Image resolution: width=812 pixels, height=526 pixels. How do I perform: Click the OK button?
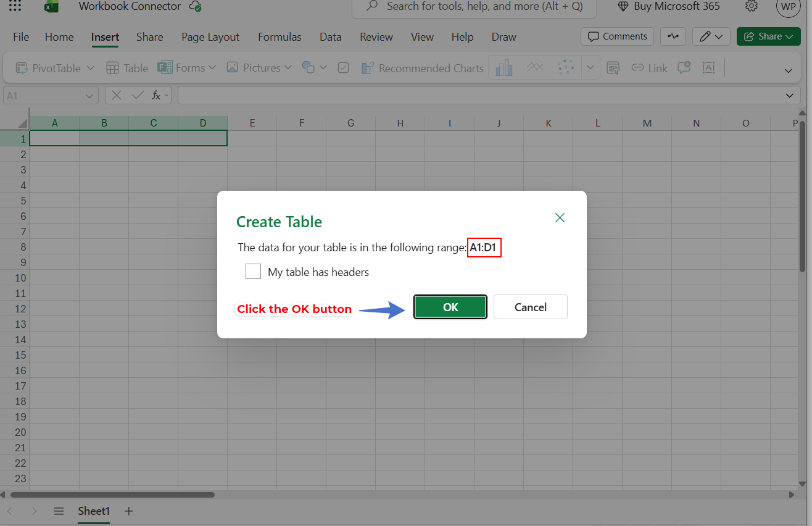pos(450,307)
